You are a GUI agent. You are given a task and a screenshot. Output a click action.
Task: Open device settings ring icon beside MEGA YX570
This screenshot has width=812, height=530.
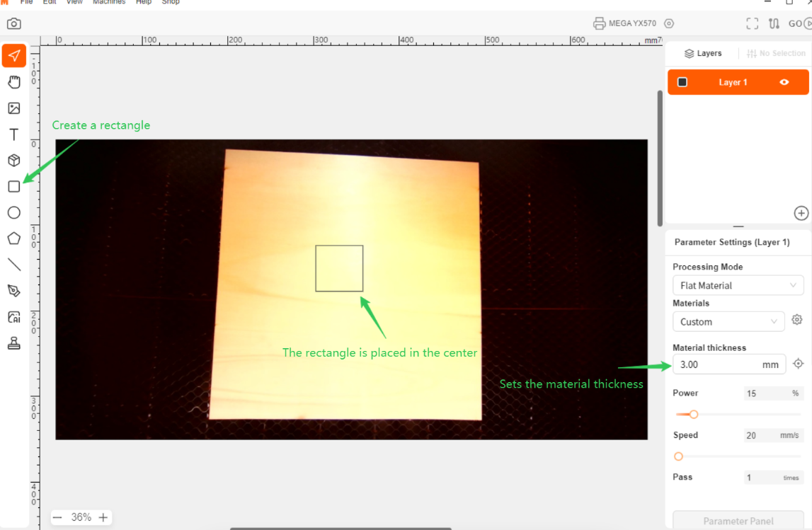pos(669,23)
